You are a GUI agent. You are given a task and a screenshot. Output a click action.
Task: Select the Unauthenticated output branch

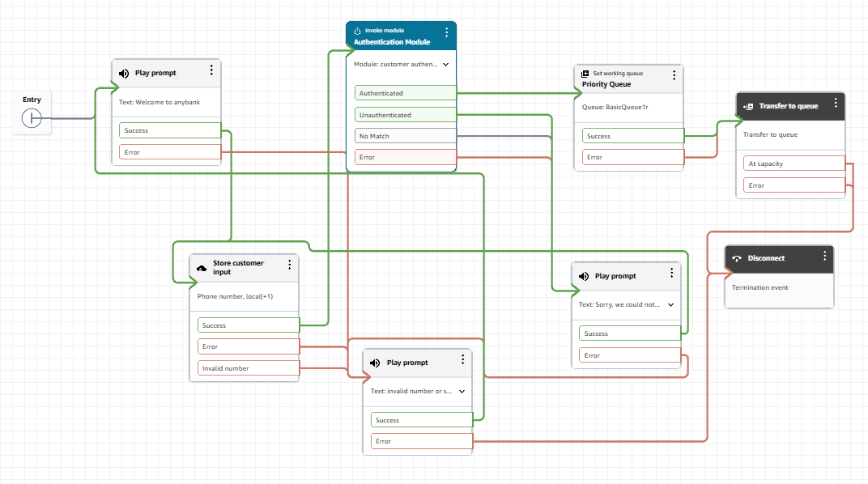[x=404, y=114]
